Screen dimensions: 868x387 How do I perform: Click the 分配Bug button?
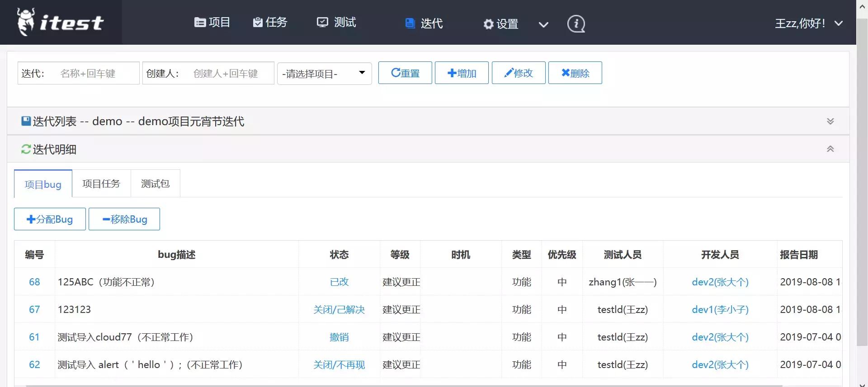tap(50, 219)
